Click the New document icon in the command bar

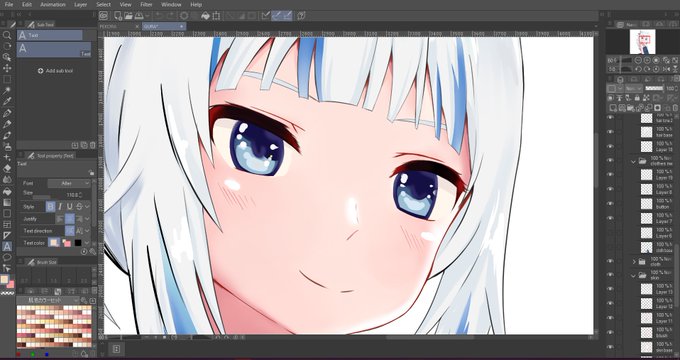pyautogui.click(x=118, y=16)
